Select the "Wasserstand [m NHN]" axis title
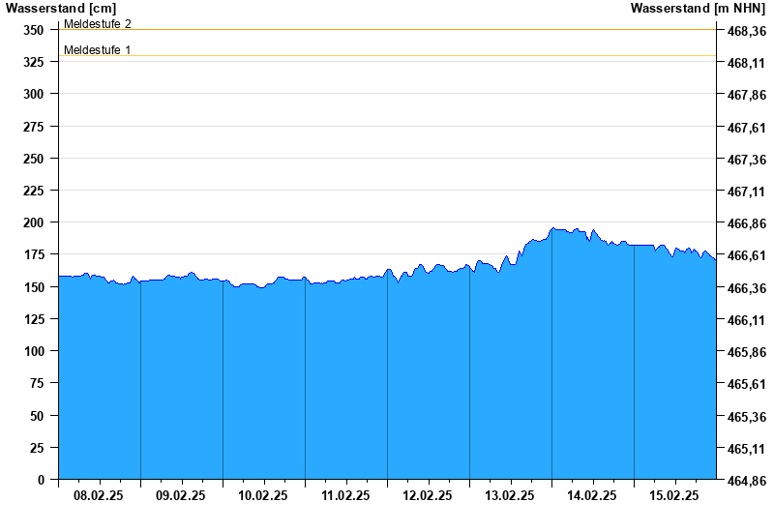This screenshot has height=532, width=774. click(698, 8)
